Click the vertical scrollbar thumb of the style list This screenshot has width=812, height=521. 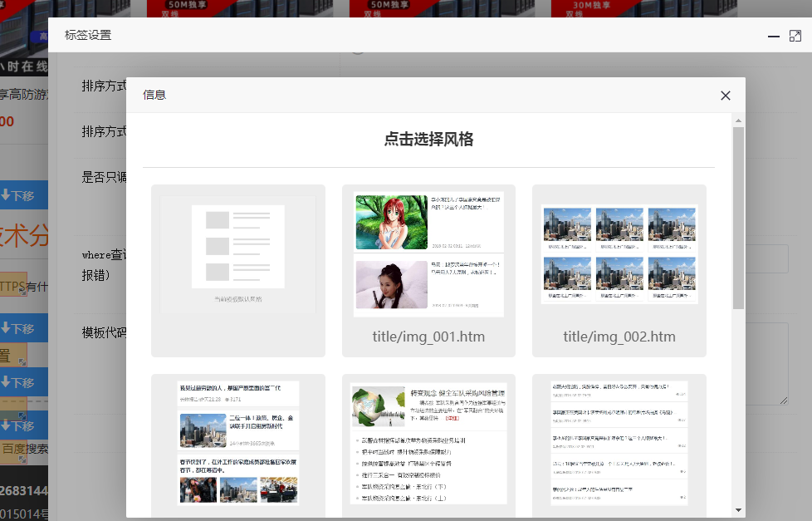tap(738, 216)
